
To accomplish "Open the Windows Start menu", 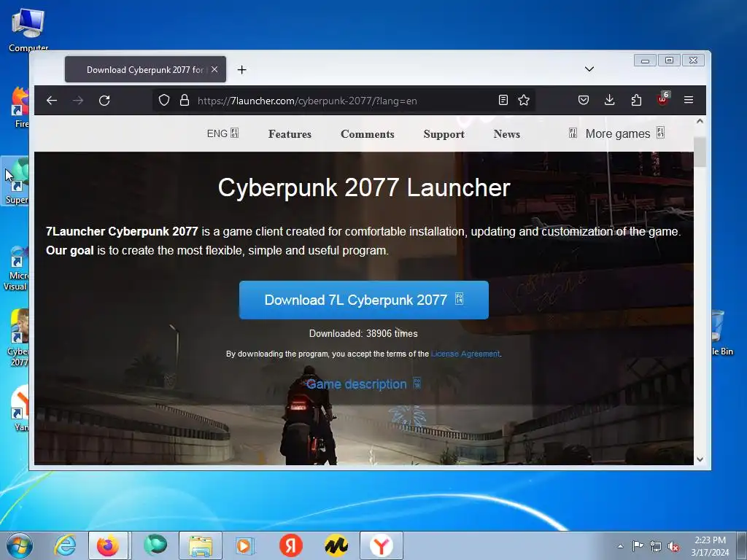I will click(20, 545).
